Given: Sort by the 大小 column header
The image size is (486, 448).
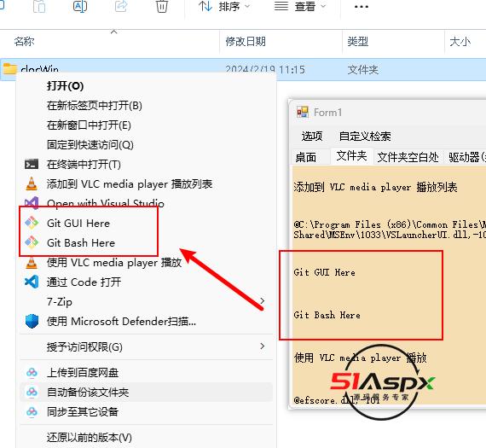Looking at the screenshot, I should [460, 41].
